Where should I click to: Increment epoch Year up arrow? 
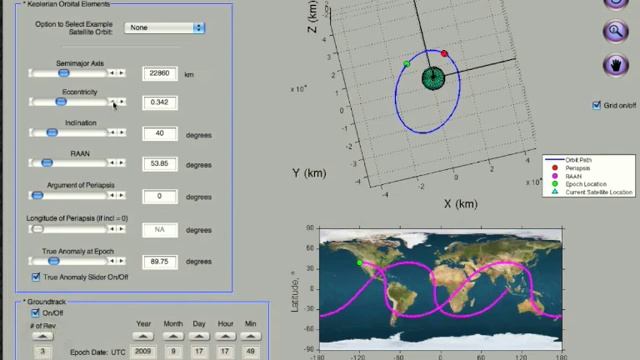pos(143,336)
